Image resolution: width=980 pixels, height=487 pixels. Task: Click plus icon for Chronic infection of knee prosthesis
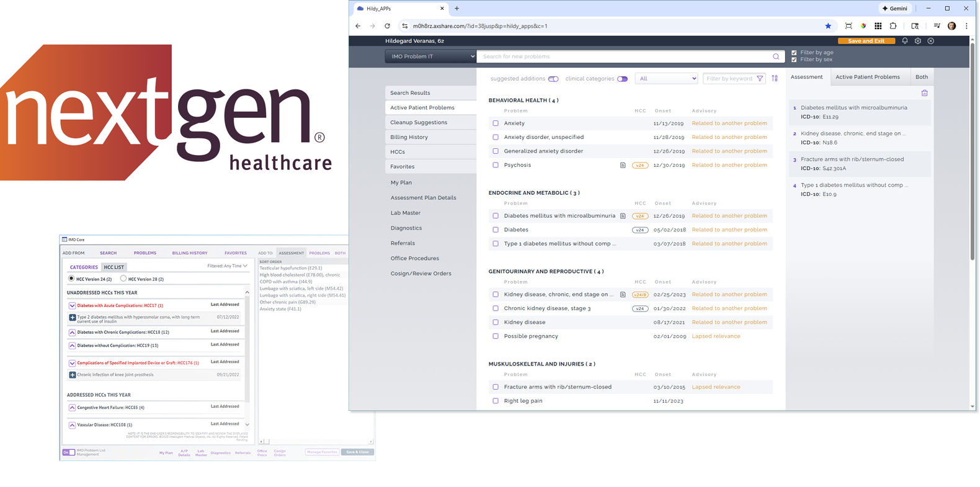point(72,375)
